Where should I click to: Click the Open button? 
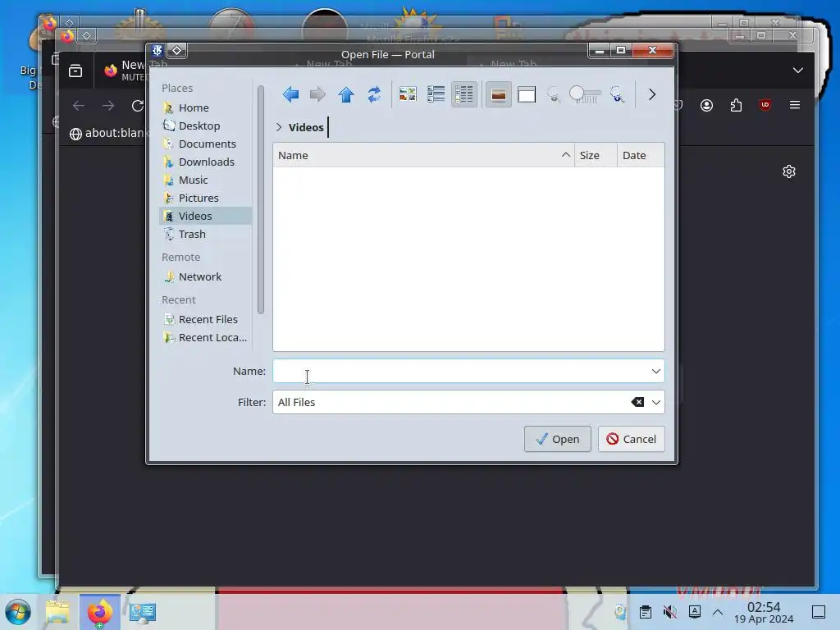tap(557, 440)
